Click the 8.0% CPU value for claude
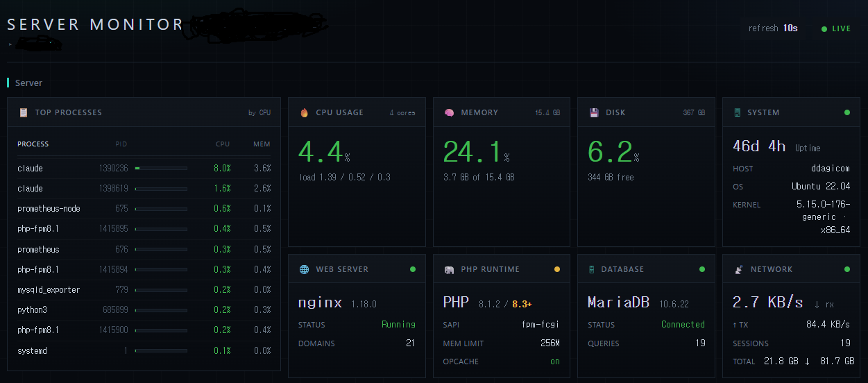Screen dimensions: 868x383 (x=222, y=169)
